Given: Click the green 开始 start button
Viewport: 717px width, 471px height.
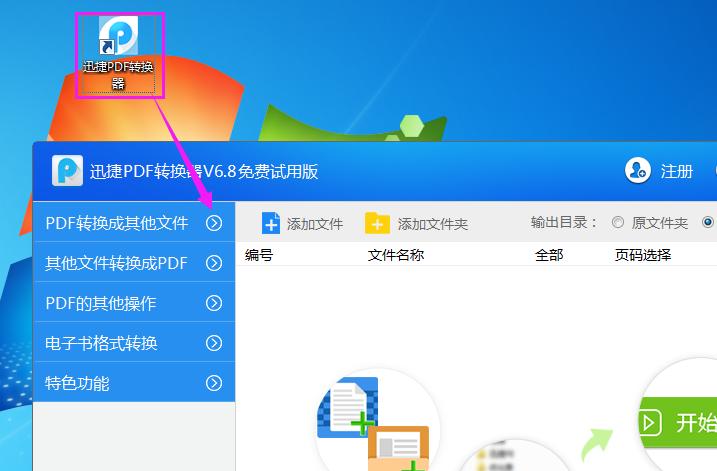Looking at the screenshot, I should (x=678, y=423).
